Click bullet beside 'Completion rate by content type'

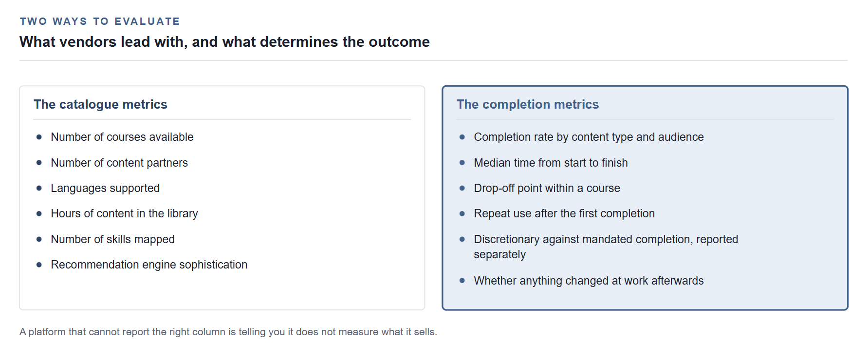tap(462, 137)
